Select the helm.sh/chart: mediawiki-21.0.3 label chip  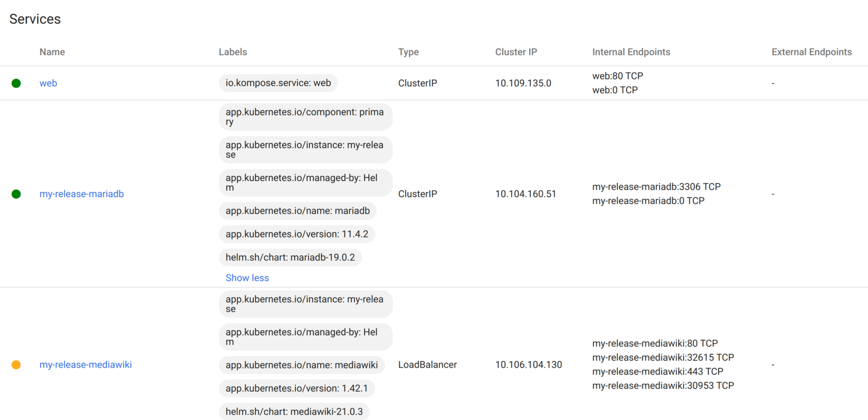[294, 412]
